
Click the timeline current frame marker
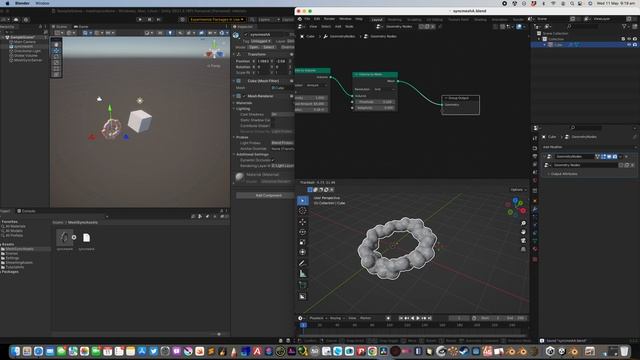[303, 325]
